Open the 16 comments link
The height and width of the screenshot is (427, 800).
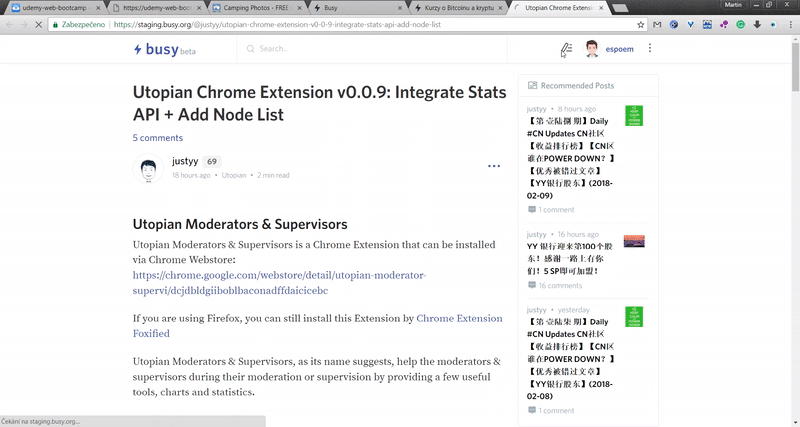point(560,285)
